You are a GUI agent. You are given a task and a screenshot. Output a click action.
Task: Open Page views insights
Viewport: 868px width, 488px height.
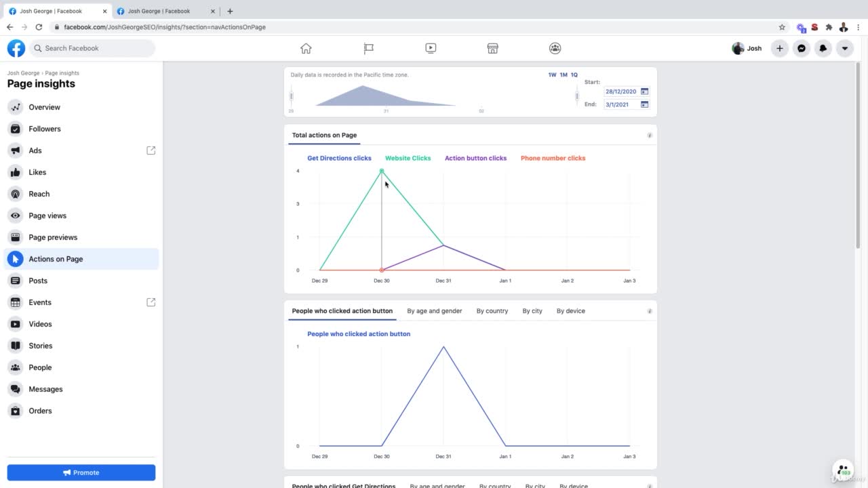click(x=81, y=216)
